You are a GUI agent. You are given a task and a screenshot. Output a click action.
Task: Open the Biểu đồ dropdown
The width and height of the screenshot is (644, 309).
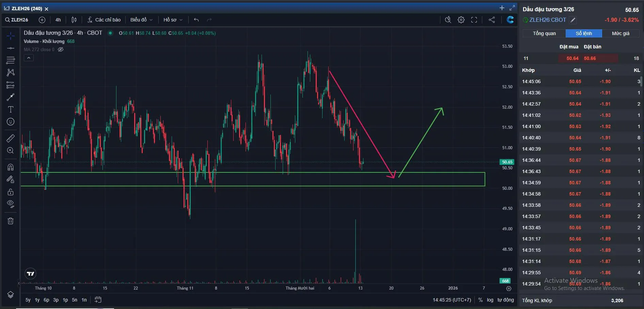point(141,20)
